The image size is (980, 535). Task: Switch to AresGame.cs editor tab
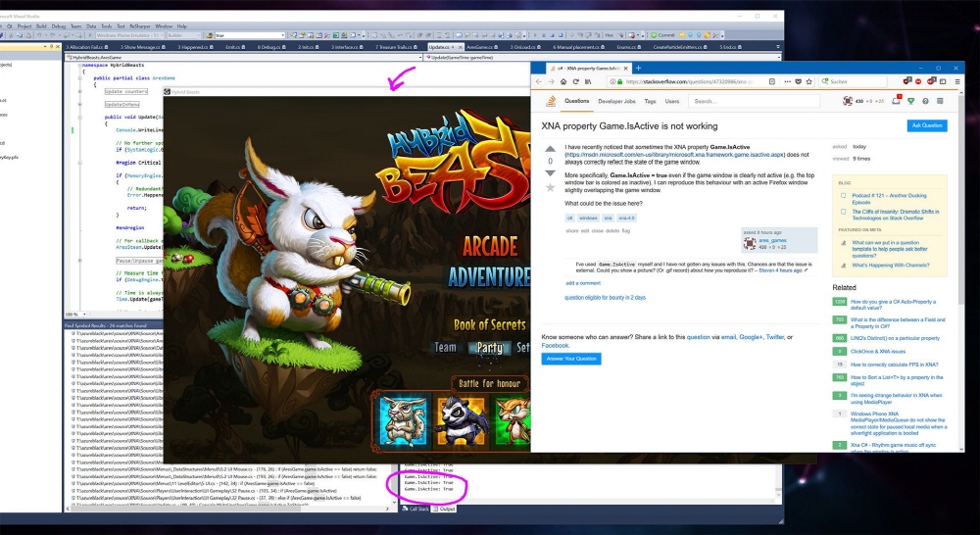(482, 47)
